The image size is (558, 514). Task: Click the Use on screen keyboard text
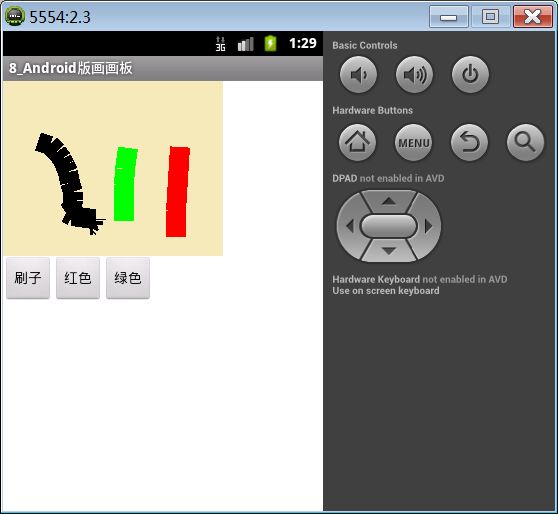[x=386, y=291]
